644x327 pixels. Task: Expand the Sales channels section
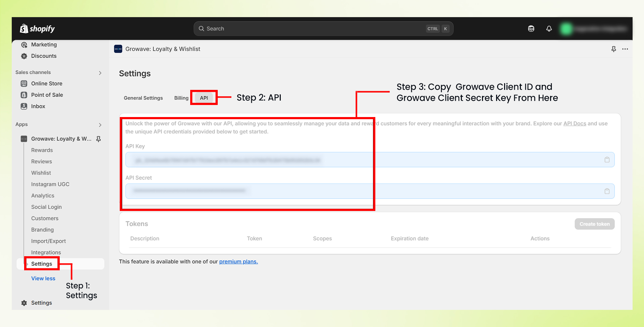tap(100, 72)
